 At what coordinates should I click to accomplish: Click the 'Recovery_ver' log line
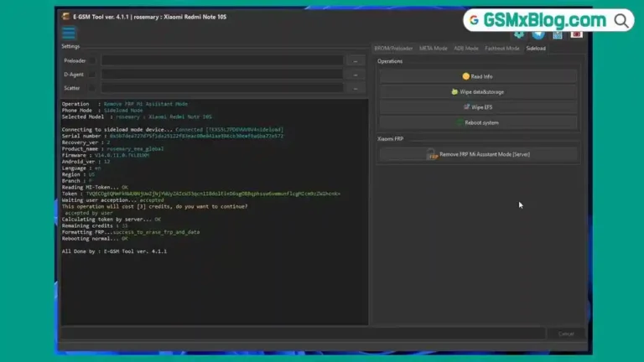pos(86,142)
